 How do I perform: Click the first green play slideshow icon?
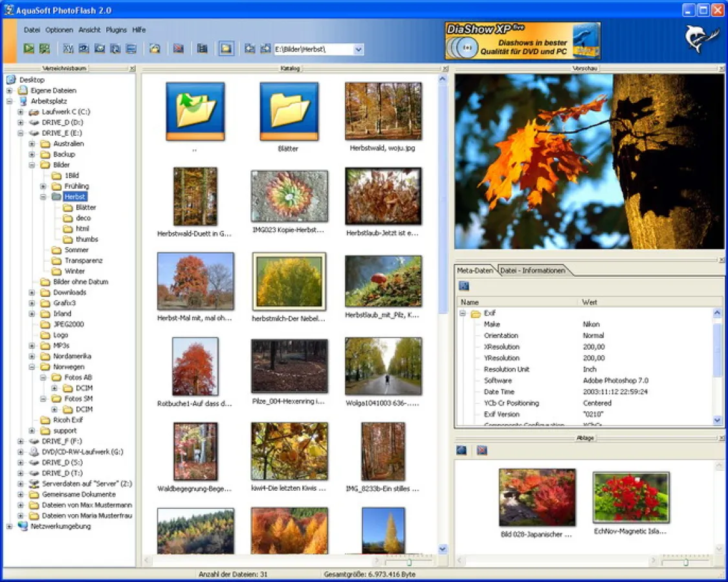[x=28, y=48]
